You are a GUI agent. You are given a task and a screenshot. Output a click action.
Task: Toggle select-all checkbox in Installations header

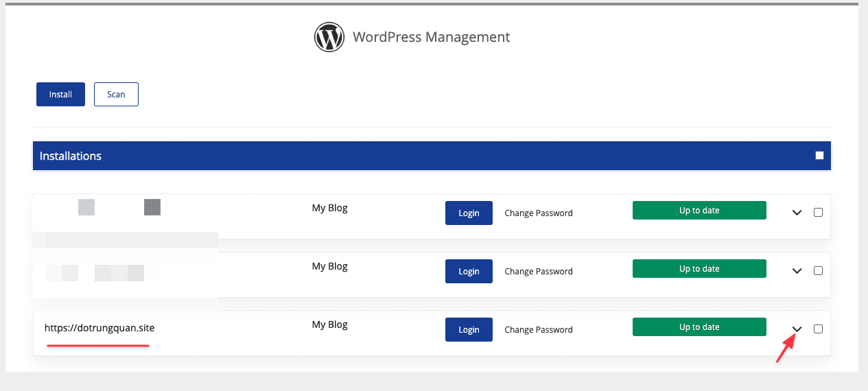tap(819, 156)
